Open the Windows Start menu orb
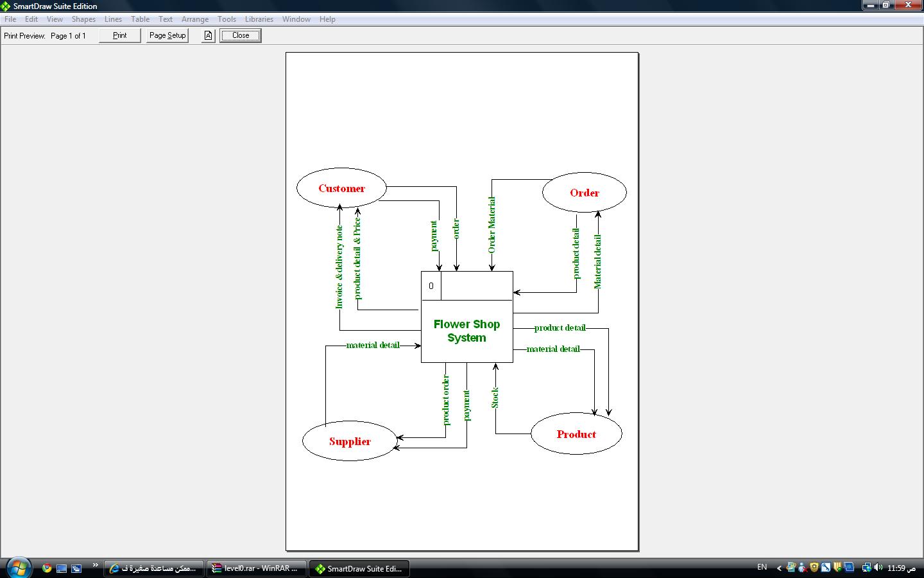 (17, 568)
